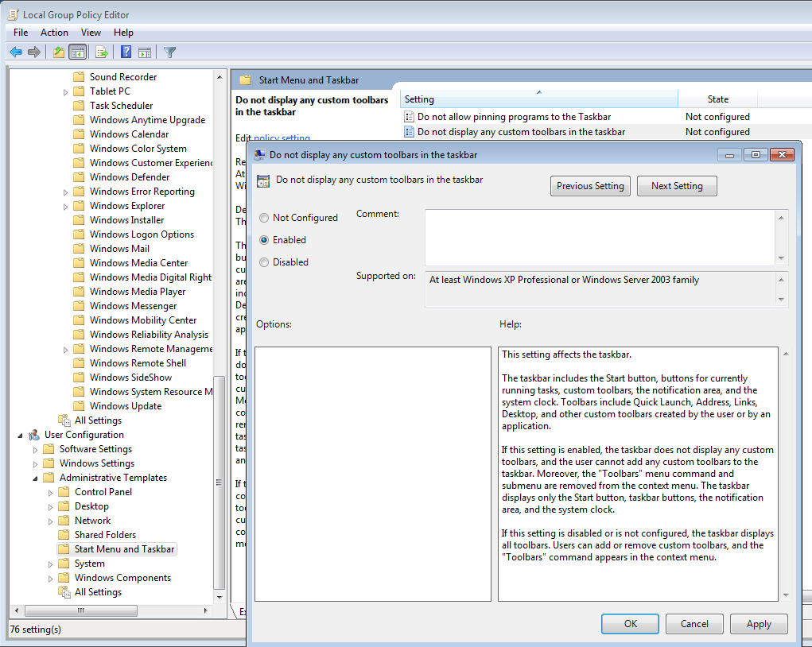Click the Task Scheduler folder icon
This screenshot has height=647, width=812.
[x=79, y=105]
